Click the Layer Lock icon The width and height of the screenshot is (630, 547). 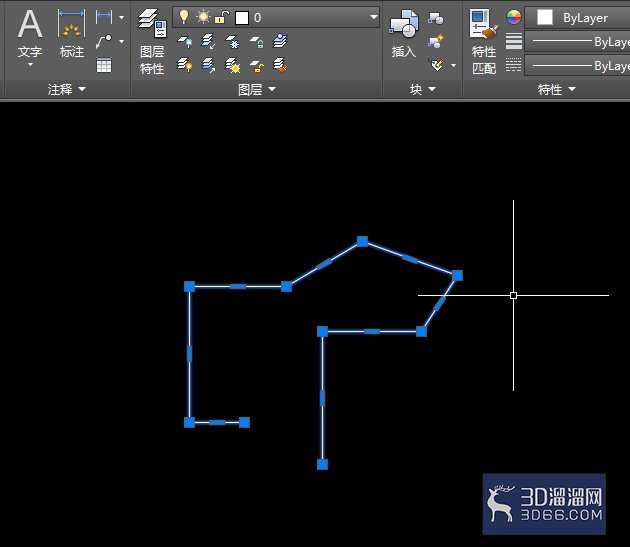pyautogui.click(x=257, y=41)
